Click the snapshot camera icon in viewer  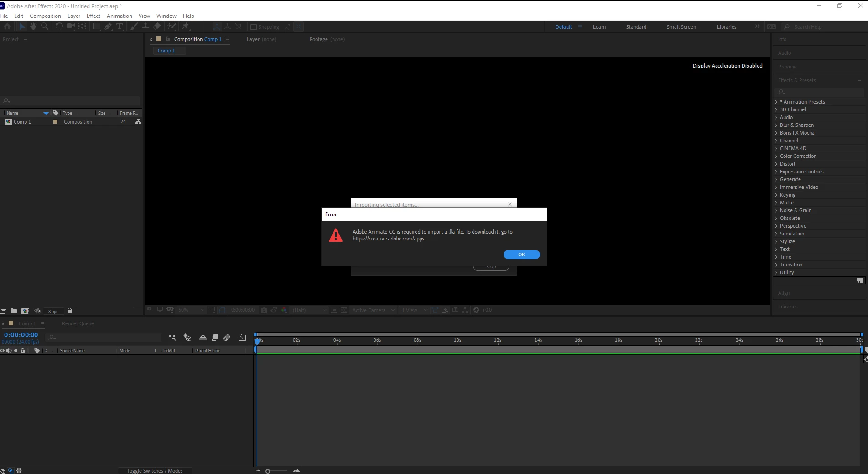[x=264, y=310]
